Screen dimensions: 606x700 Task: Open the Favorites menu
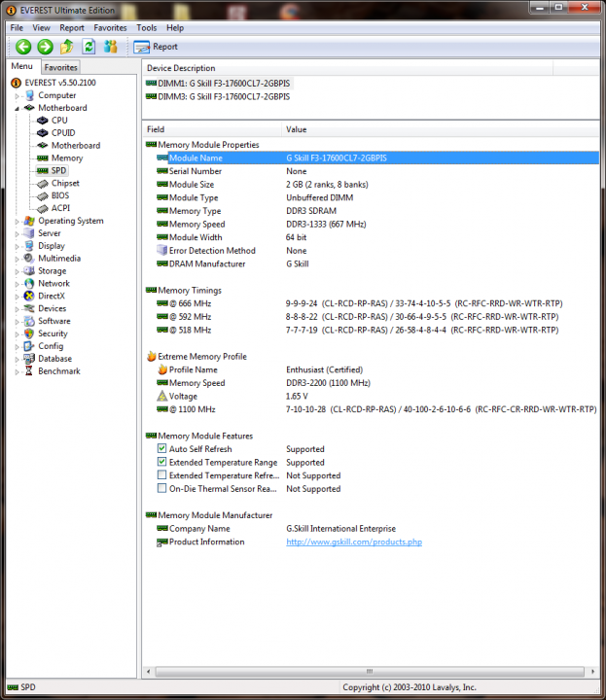point(110,27)
